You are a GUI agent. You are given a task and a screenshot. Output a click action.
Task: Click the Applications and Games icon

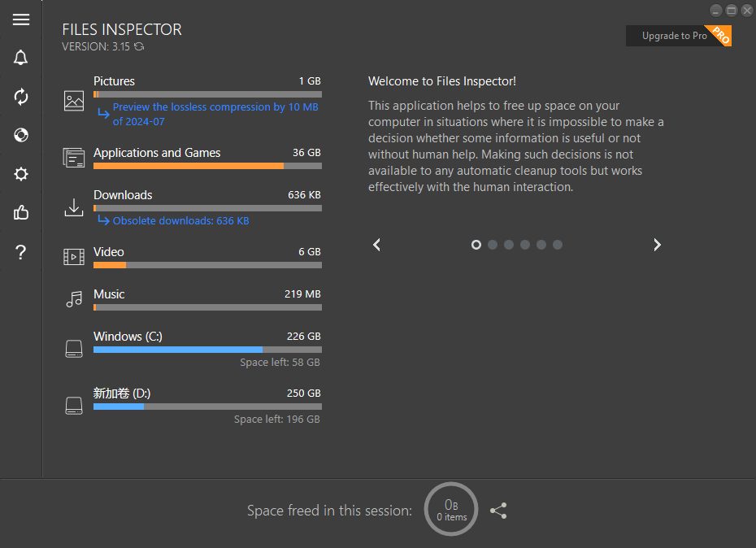(x=74, y=158)
